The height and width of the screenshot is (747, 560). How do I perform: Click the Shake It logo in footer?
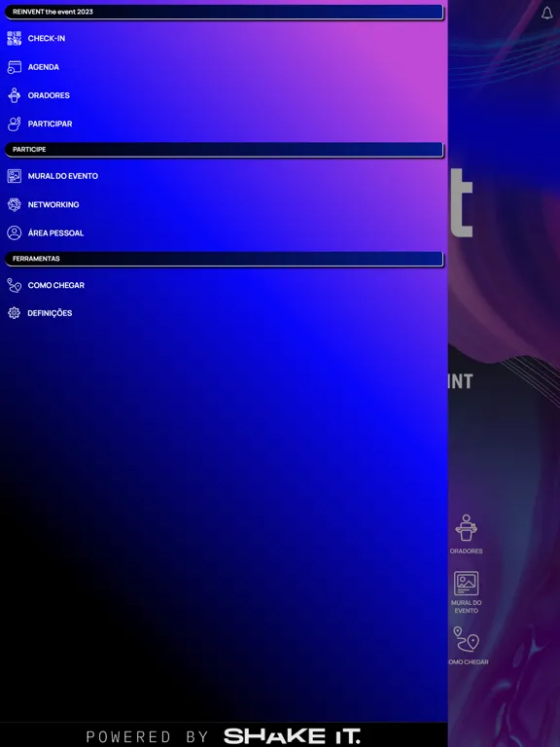click(x=292, y=736)
